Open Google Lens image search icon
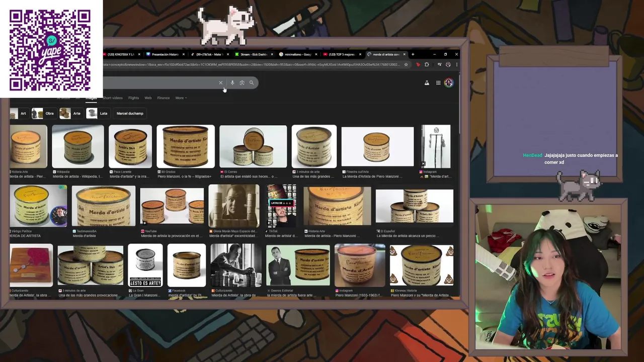 coord(242,83)
